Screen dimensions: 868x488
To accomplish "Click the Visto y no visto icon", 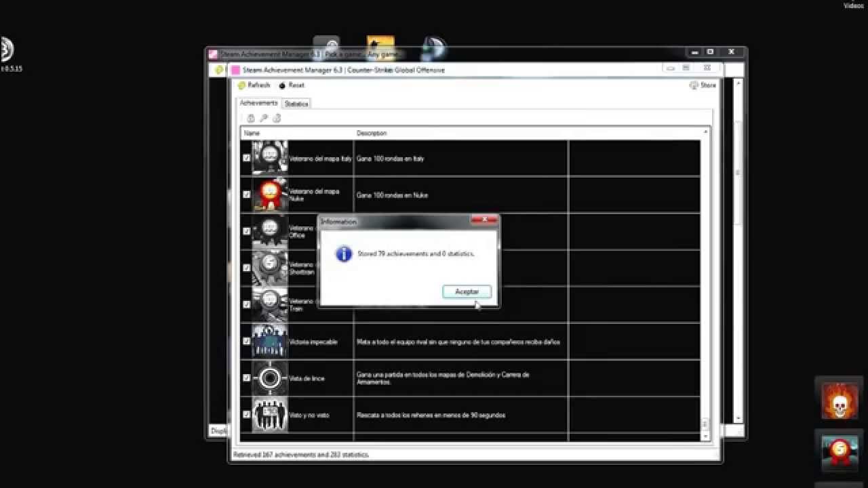I will (x=270, y=414).
